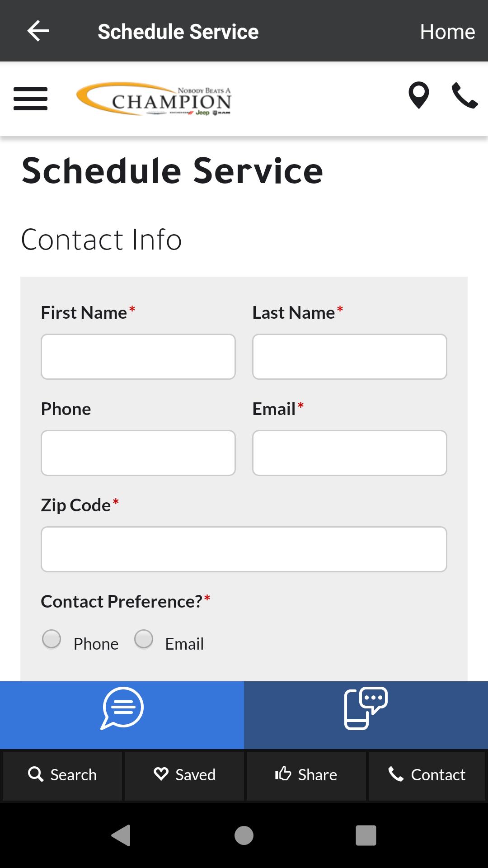Tap the map location pin icon
The image size is (488, 868).
tap(419, 95)
